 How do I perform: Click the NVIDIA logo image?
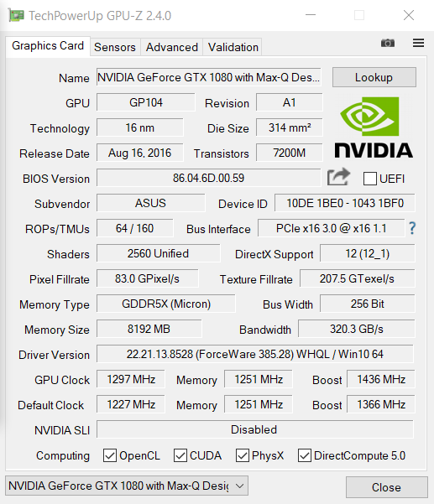(374, 127)
